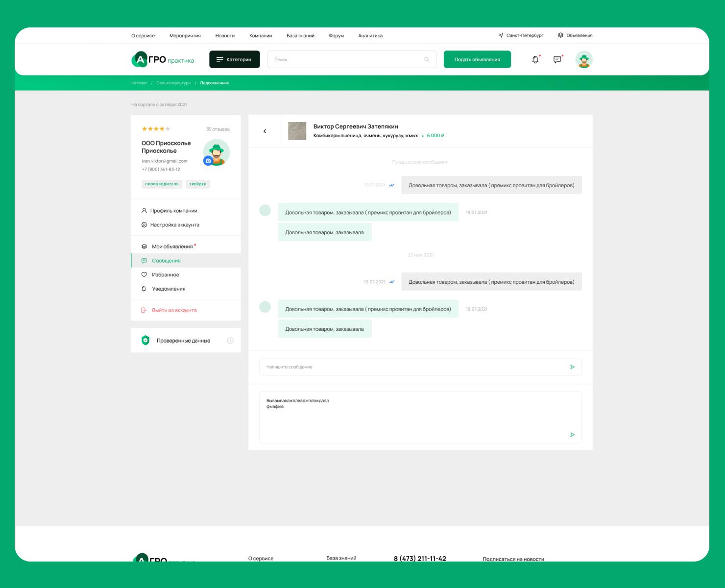The height and width of the screenshot is (588, 725).
Task: Show info for Проверенные данные
Action: (x=230, y=341)
